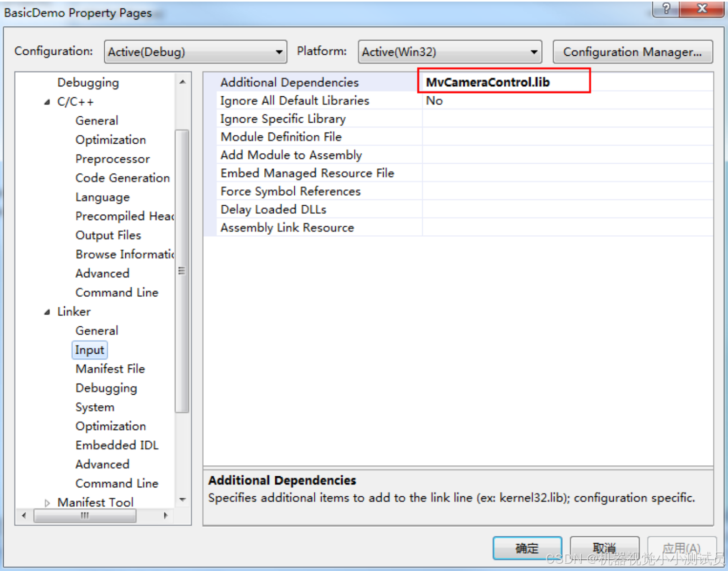Cancel the dialog with 取消 button

point(604,548)
